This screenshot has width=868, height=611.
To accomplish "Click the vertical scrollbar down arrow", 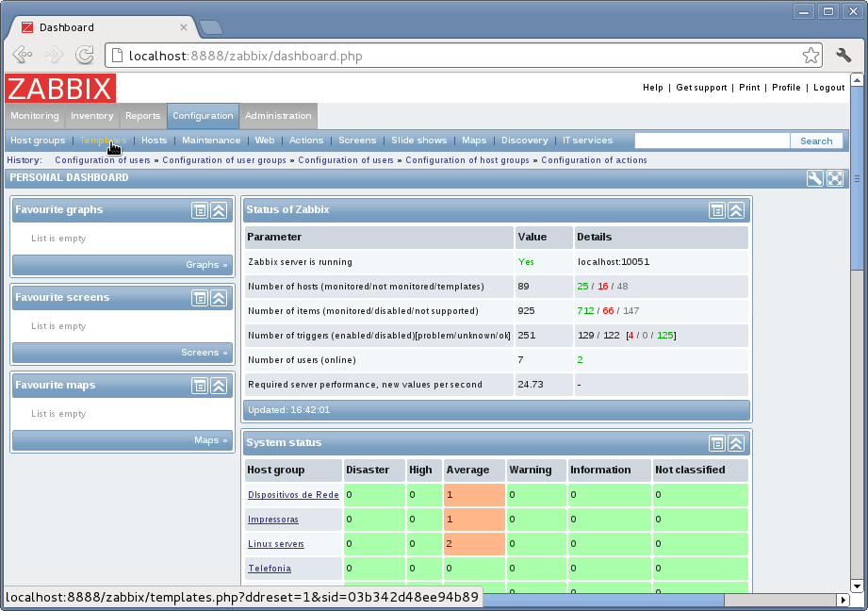I will tap(857, 586).
